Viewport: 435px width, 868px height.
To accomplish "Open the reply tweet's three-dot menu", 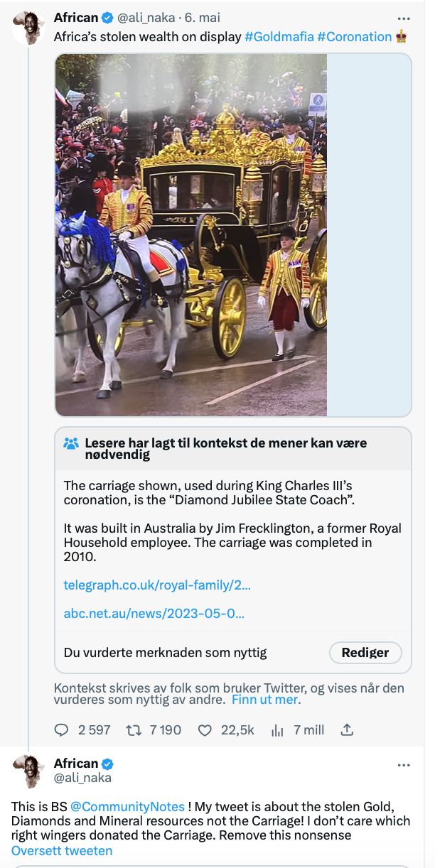I will tap(404, 765).
